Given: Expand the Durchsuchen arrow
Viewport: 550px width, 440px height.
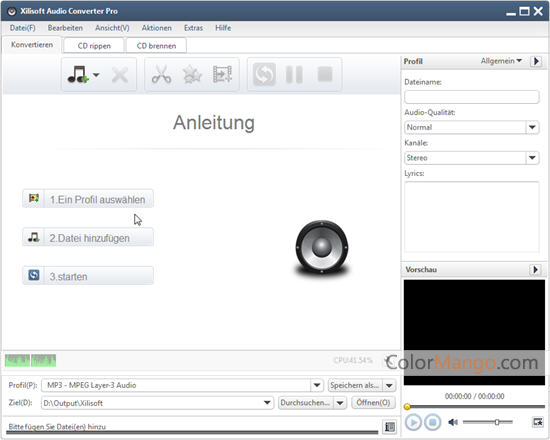Looking at the screenshot, I should 340,403.
